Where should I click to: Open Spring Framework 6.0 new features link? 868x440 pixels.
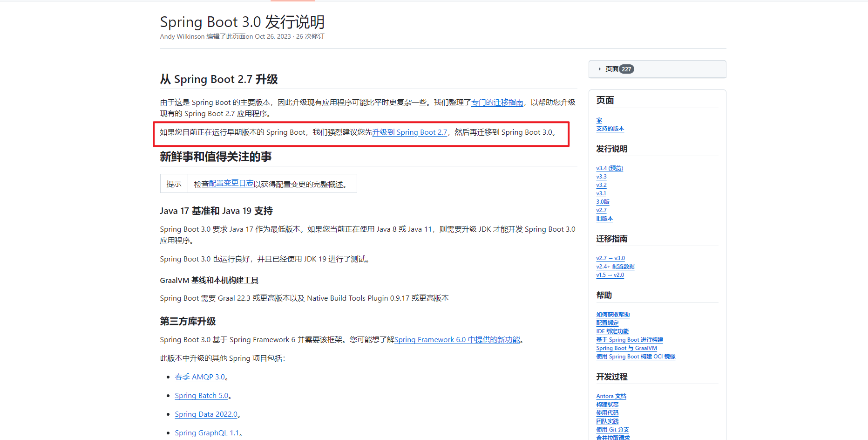coord(457,340)
